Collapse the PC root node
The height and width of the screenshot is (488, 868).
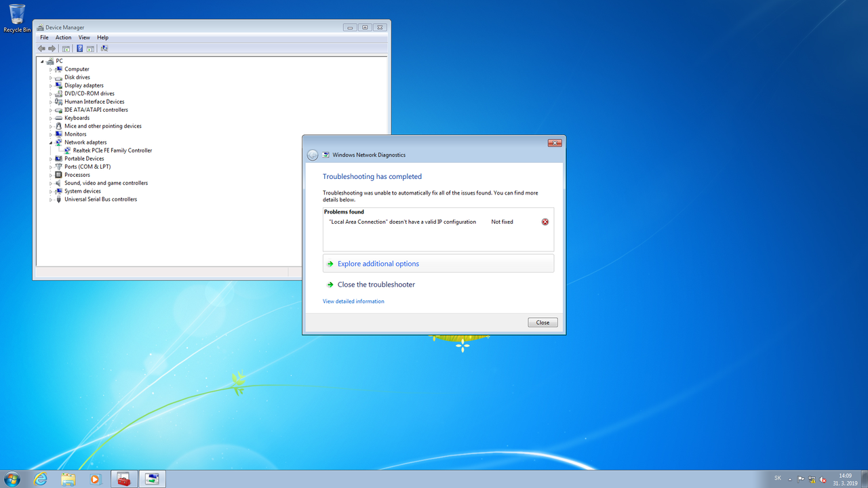coord(43,61)
